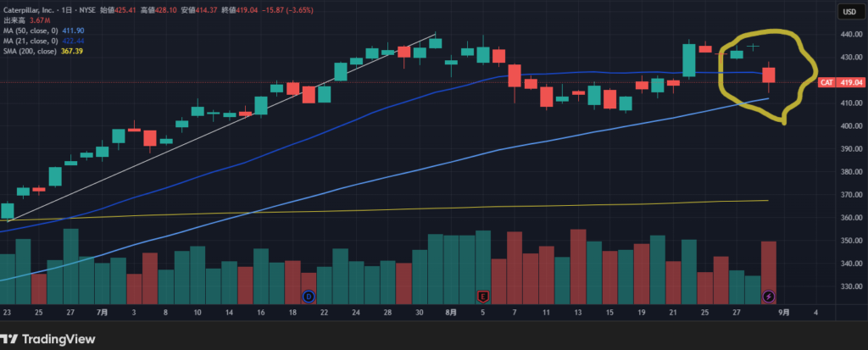Screen dimensions: 868x350
Task: Select the white diagonal trend line drawing
Action: pyautogui.click(x=221, y=127)
